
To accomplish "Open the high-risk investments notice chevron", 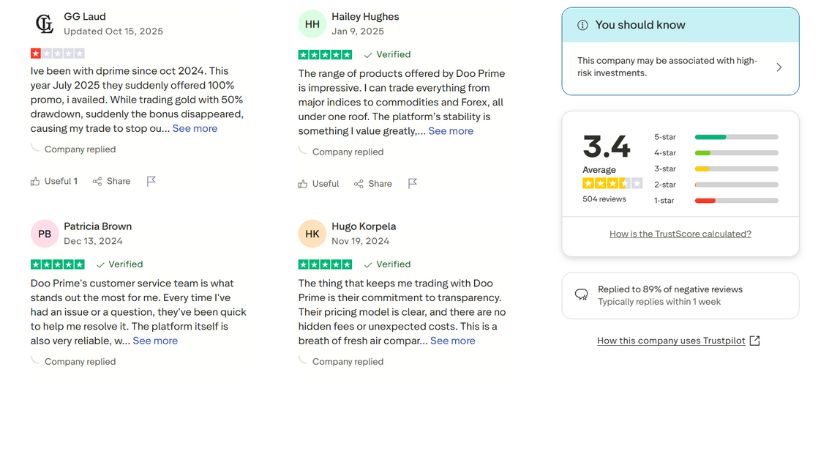I will click(779, 67).
